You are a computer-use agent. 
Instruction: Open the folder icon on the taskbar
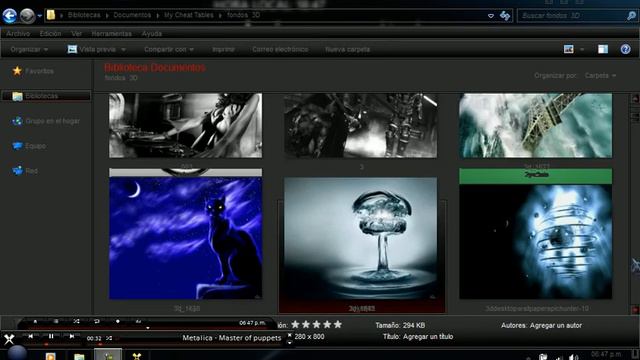pyautogui.click(x=79, y=357)
